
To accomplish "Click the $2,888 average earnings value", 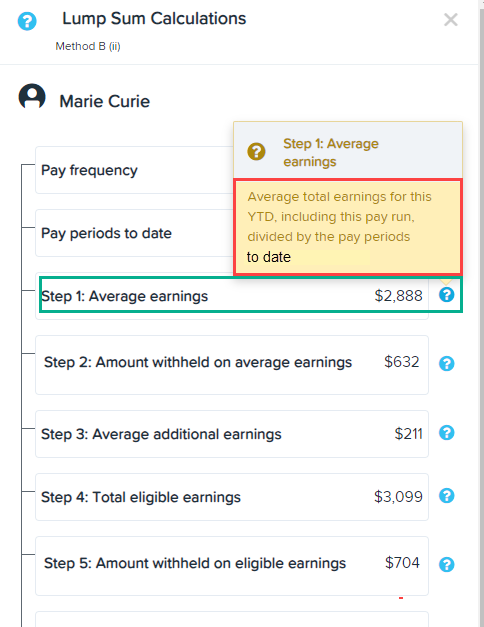I will coord(398,296).
